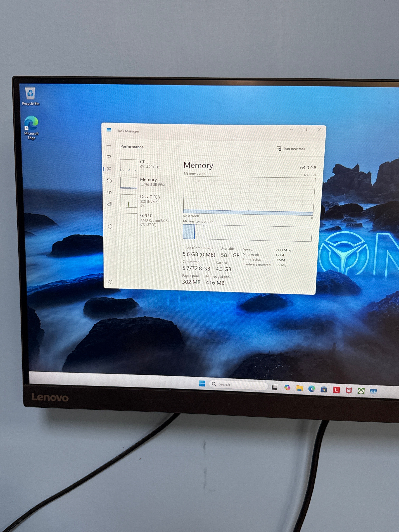Click the 302 MB Paged pool value
Image resolution: width=399 pixels, height=532 pixels.
(x=191, y=282)
